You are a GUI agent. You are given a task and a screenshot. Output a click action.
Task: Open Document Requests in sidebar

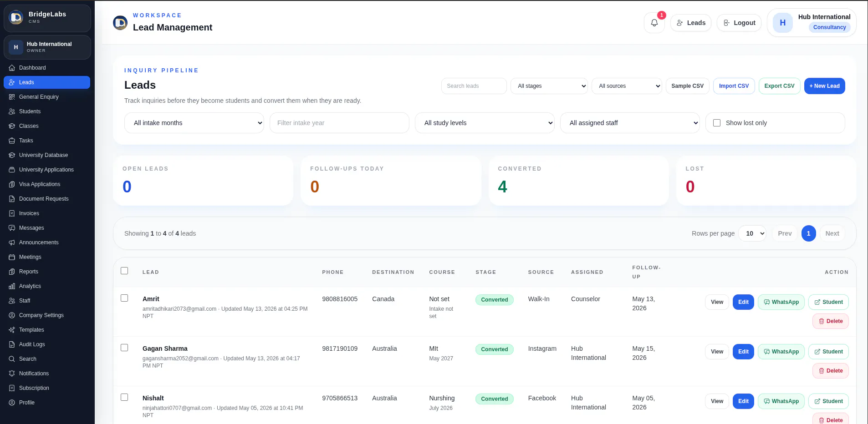[47, 199]
